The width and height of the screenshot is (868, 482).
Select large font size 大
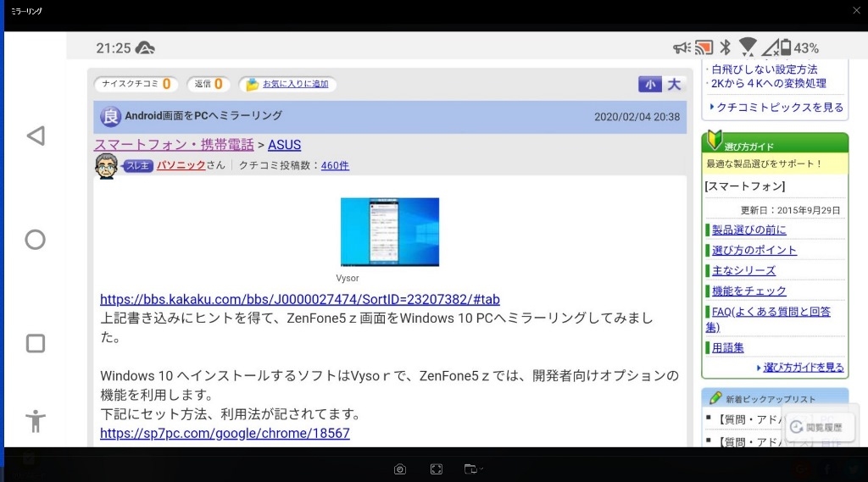pos(674,84)
